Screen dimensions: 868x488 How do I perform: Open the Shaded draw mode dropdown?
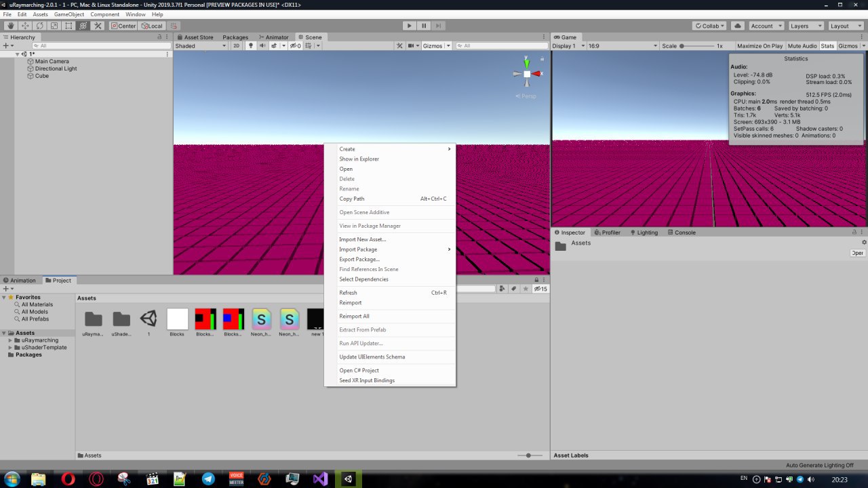coord(201,46)
